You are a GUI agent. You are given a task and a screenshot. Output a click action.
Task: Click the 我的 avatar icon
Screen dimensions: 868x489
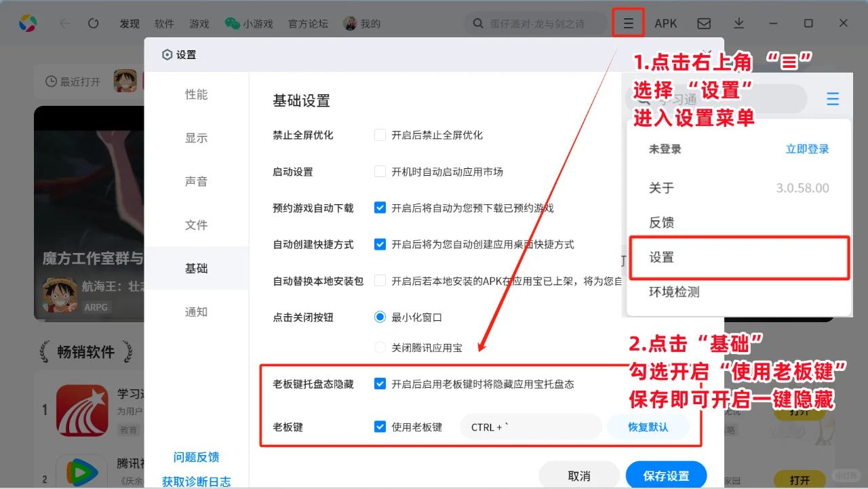click(x=351, y=22)
